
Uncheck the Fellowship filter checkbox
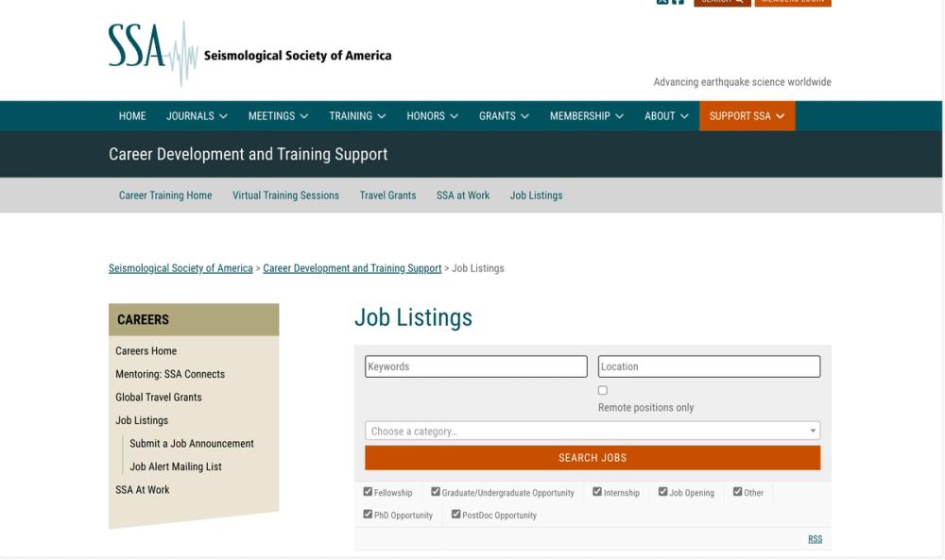point(368,491)
